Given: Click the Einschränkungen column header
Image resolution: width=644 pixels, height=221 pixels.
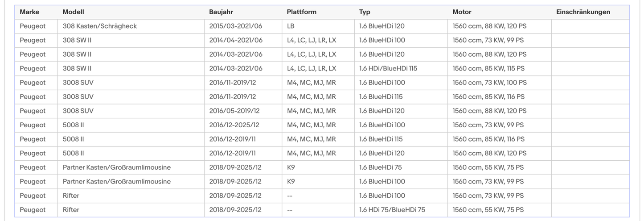Looking at the screenshot, I should click(583, 12).
